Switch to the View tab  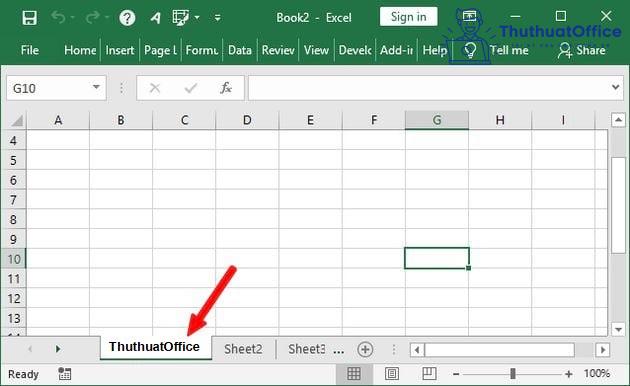tap(316, 50)
